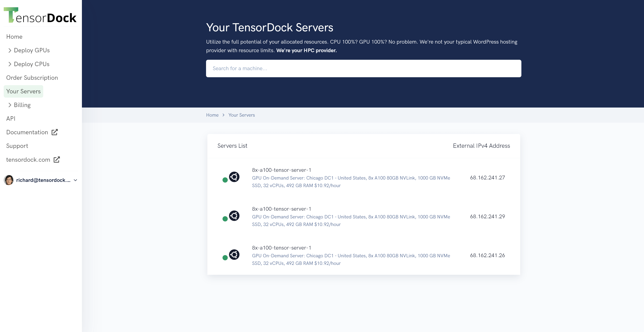Open Deploy GPUs menu label
Image resolution: width=644 pixels, height=332 pixels.
tap(32, 50)
